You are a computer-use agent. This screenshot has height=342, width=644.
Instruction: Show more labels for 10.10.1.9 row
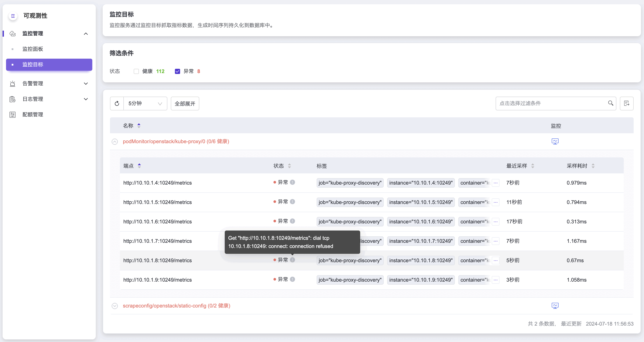[x=495, y=280]
